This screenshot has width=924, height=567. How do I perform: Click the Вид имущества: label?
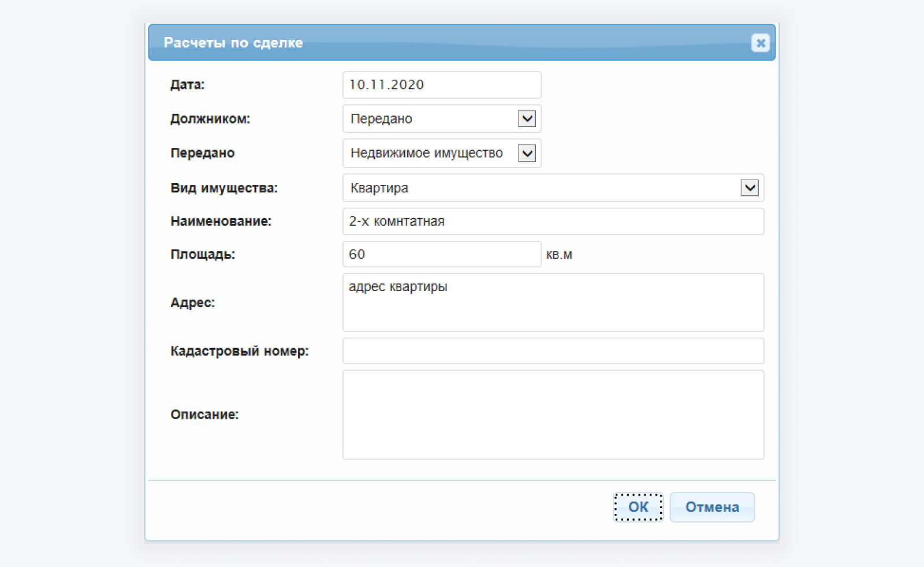224,188
